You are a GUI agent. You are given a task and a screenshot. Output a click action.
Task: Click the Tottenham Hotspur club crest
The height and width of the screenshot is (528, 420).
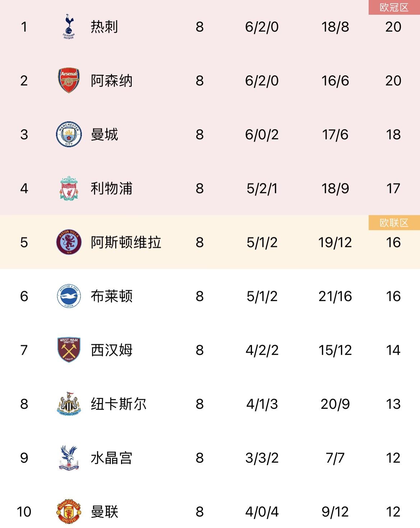pos(69,27)
